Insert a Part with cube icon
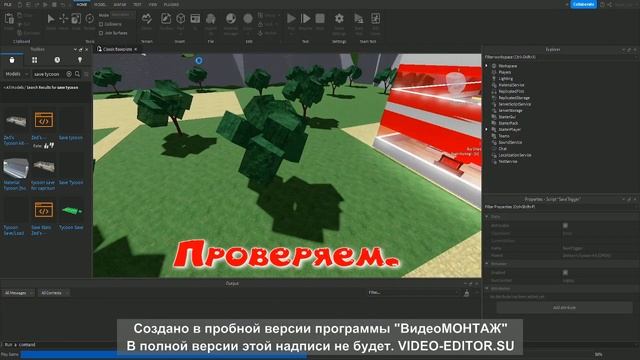The image size is (640, 360). 180,19
